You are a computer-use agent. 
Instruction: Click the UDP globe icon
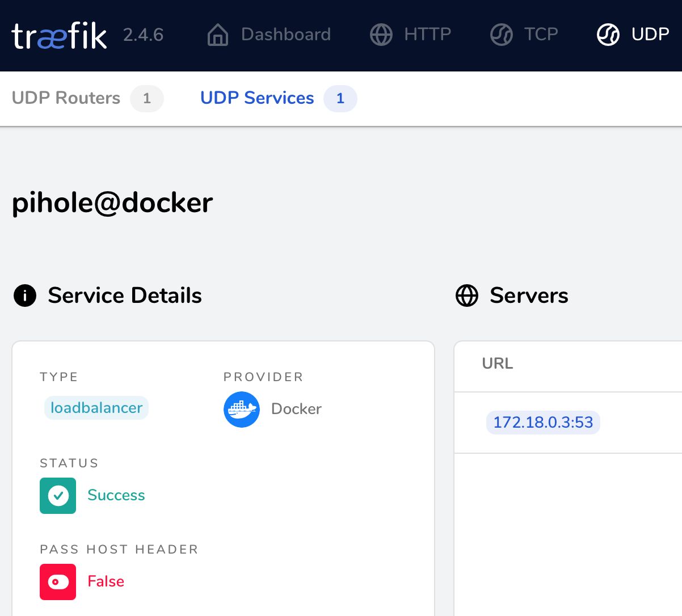[608, 35]
